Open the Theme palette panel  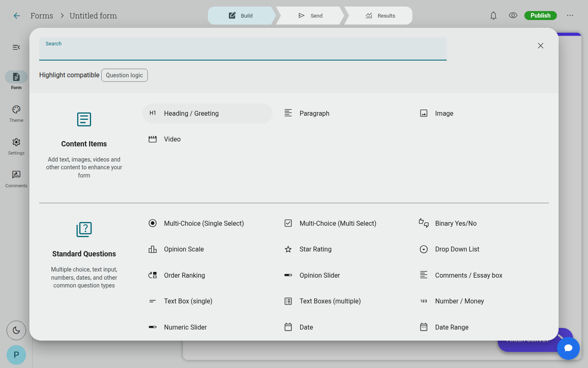[x=16, y=113]
